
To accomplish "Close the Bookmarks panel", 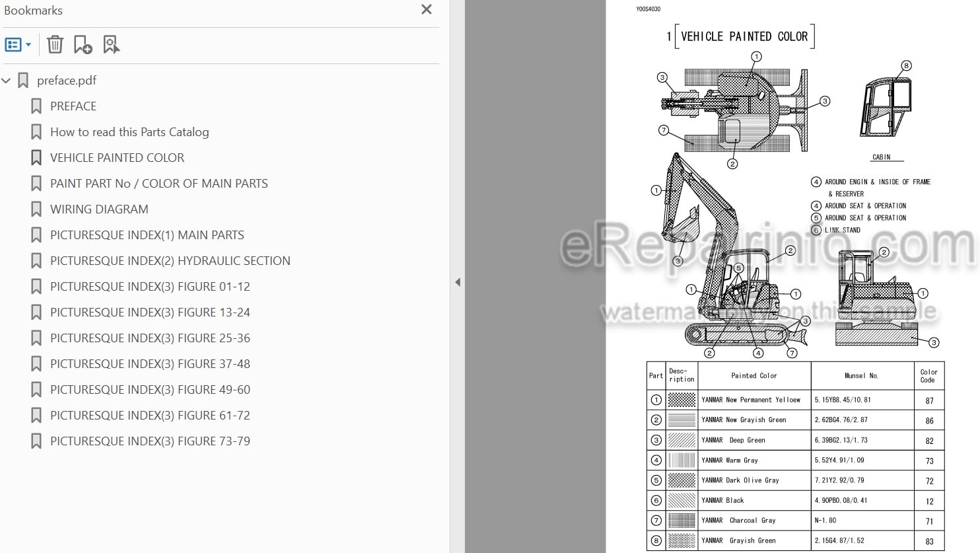I will click(x=427, y=9).
